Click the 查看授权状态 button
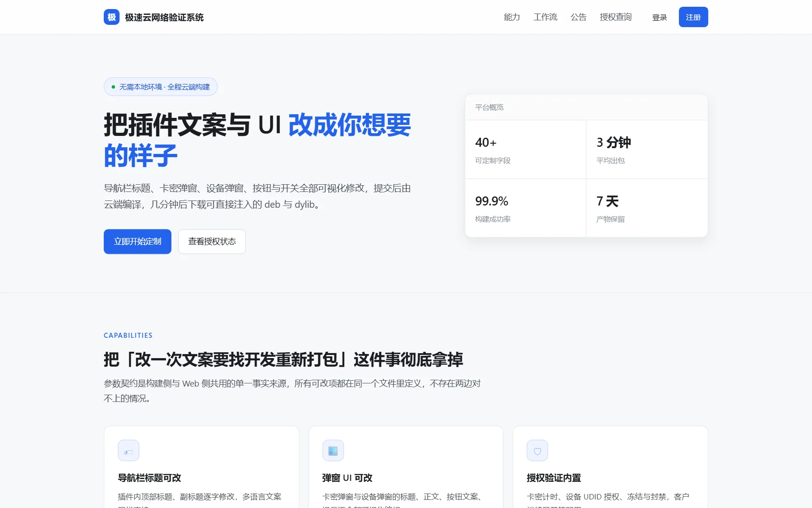The width and height of the screenshot is (812, 508). 212,242
